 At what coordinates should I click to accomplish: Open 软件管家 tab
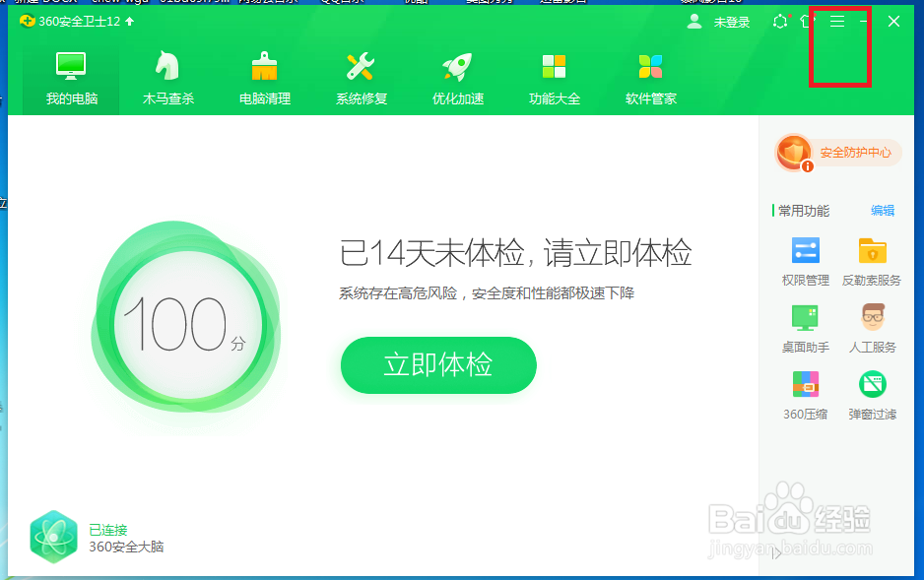(651, 80)
